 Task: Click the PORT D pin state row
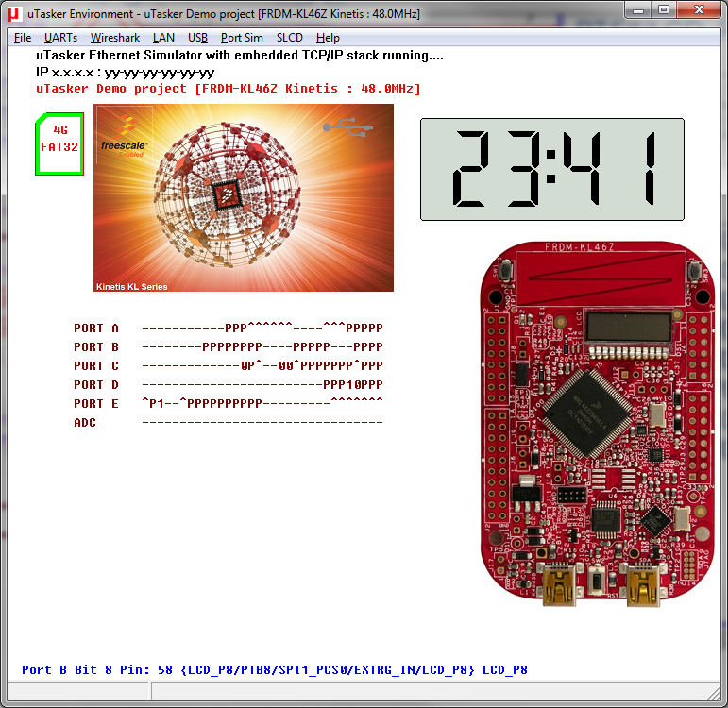262,385
